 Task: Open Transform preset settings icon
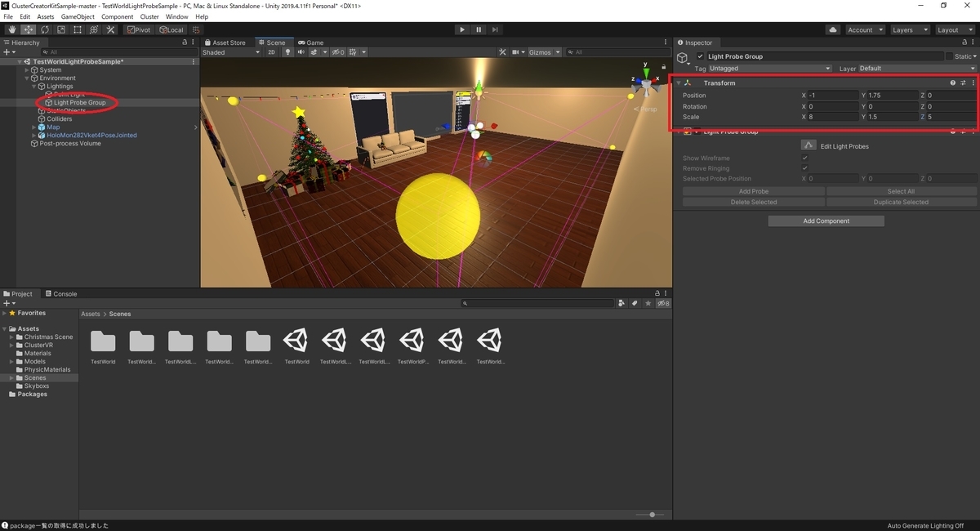(963, 83)
